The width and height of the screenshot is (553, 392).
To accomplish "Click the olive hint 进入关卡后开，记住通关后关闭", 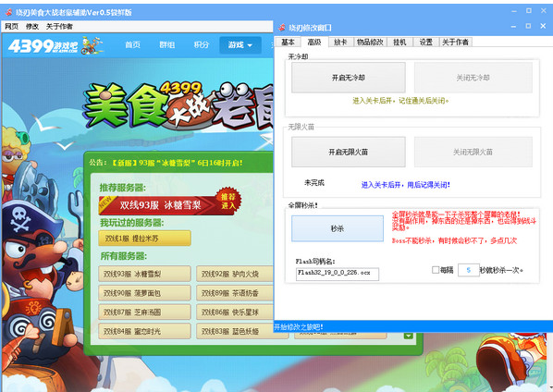I will (x=400, y=101).
